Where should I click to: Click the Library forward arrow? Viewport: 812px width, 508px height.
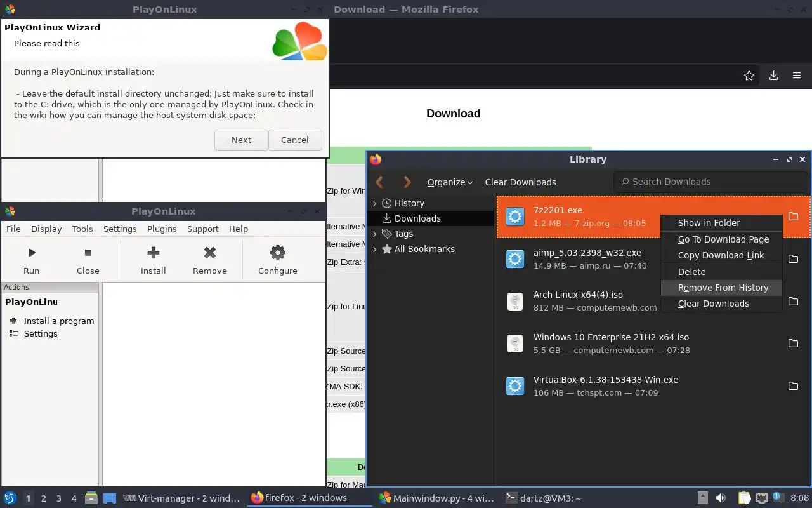point(407,182)
